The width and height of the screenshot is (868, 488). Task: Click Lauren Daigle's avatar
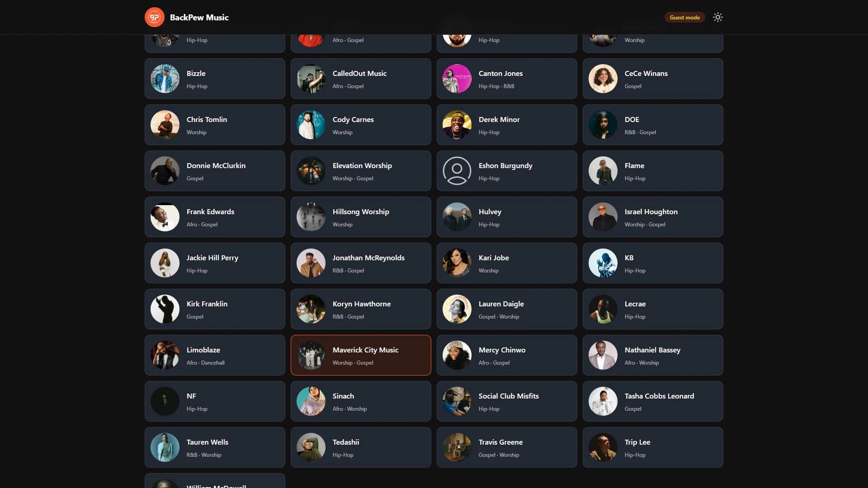[x=457, y=309]
